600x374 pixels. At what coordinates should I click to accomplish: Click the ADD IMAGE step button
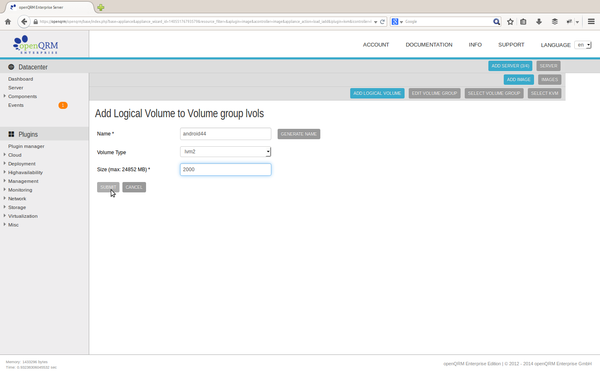pyautogui.click(x=518, y=80)
